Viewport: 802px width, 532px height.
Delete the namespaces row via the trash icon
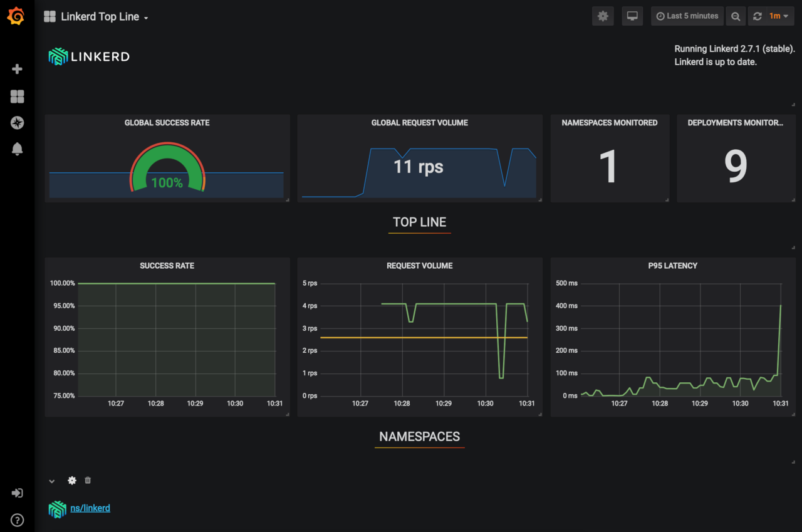(88, 480)
